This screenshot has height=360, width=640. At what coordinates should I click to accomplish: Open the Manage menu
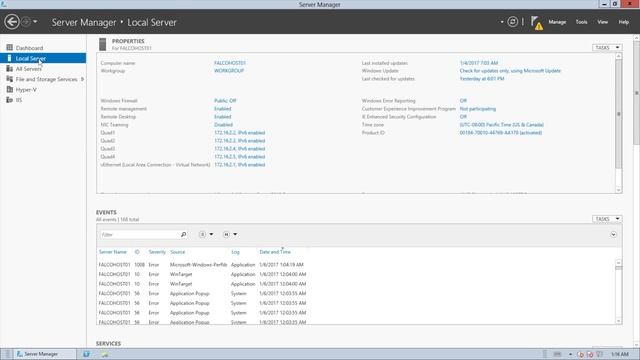[x=557, y=22]
